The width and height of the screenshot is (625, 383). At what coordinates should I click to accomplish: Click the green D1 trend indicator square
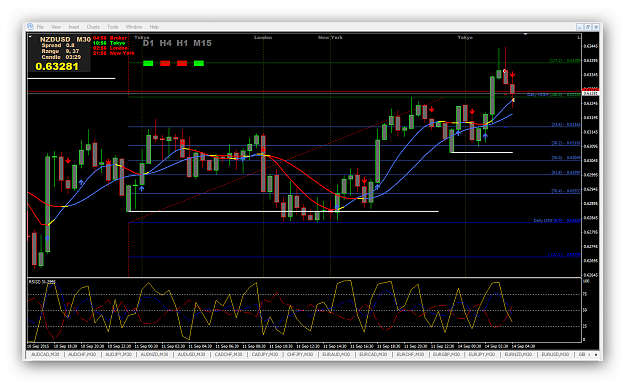[148, 63]
